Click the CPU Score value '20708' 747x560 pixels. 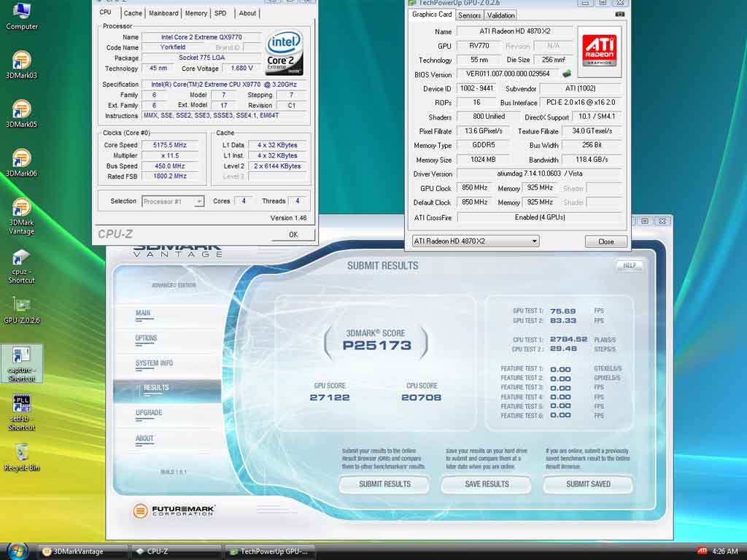click(x=421, y=397)
